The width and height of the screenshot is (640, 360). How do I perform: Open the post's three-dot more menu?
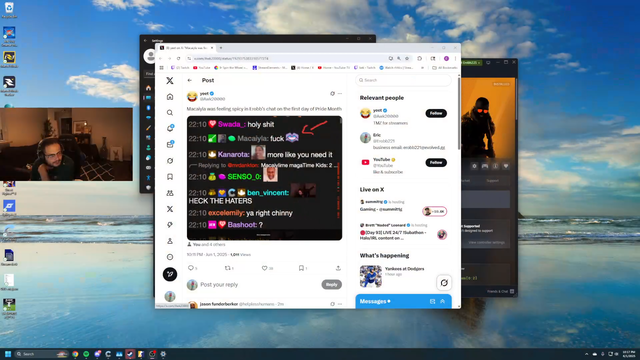coord(340,93)
